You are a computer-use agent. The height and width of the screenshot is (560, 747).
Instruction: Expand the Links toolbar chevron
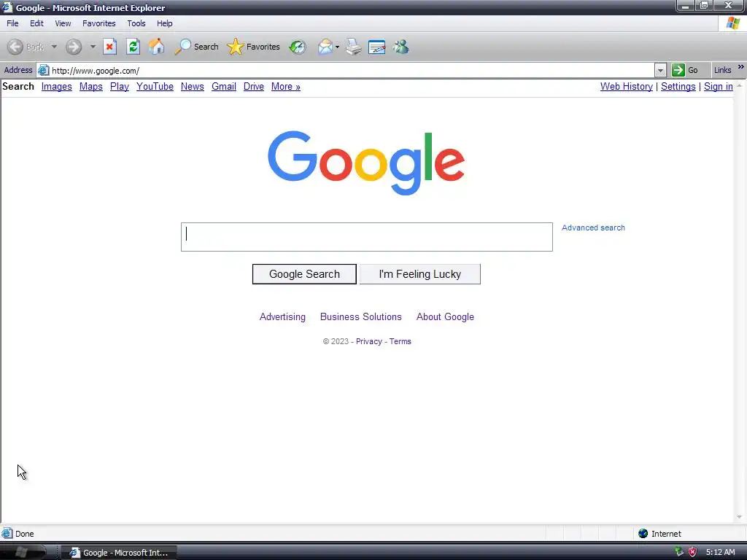741,67
